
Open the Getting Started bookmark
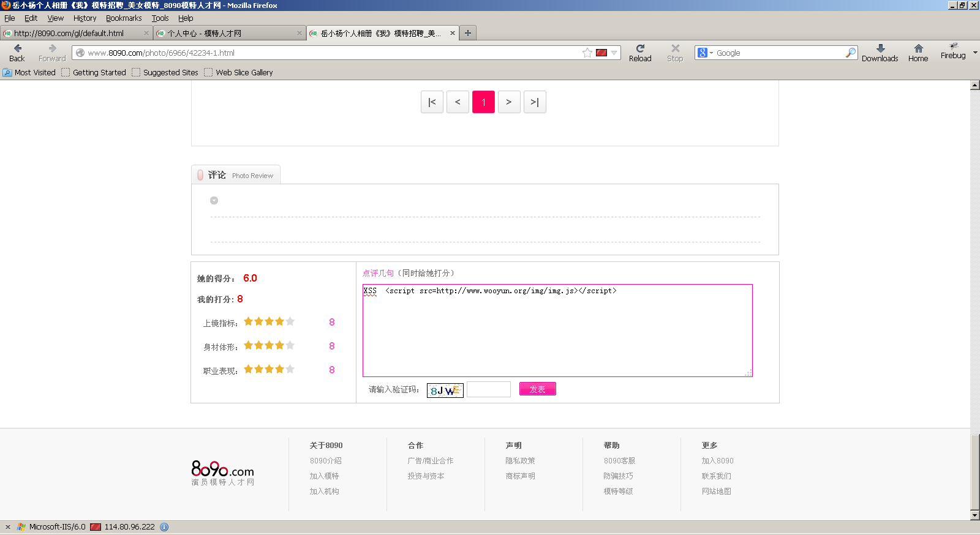(94, 72)
